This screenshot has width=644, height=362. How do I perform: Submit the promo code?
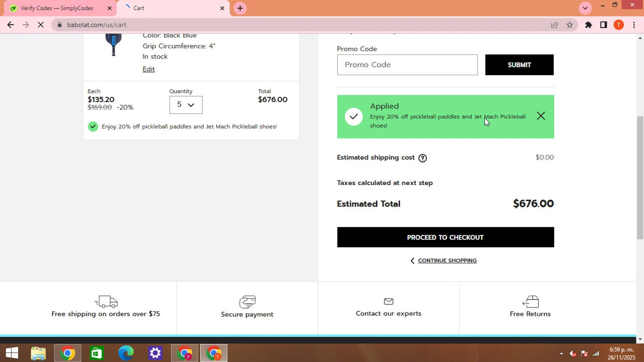[519, 65]
